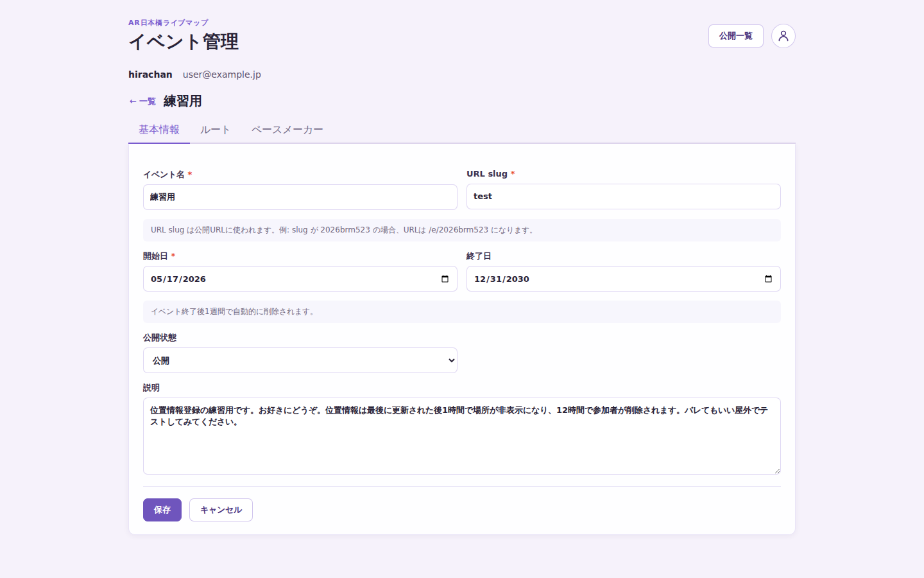This screenshot has height=578, width=924.
Task: Go back via ←一覧 link
Action: pyautogui.click(x=142, y=101)
